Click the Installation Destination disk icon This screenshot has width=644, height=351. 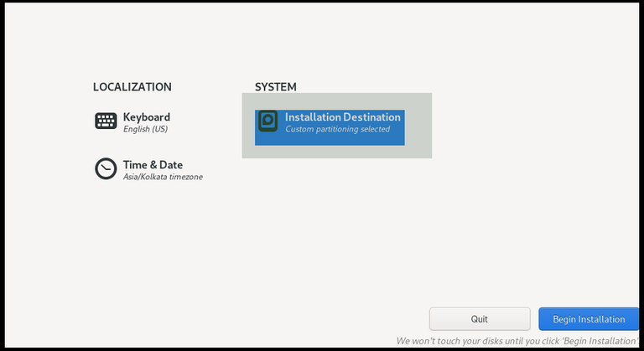pyautogui.click(x=267, y=121)
